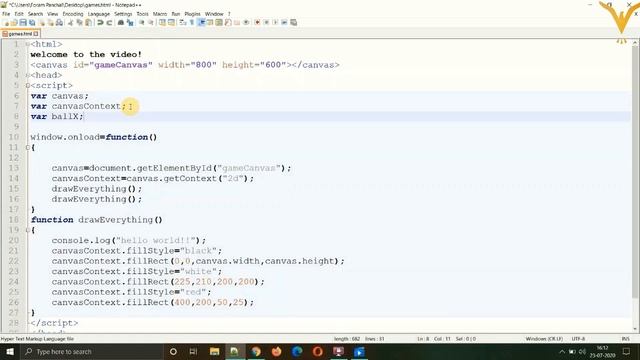The height and width of the screenshot is (360, 640).
Task: Open the Macro menu
Action: (x=160, y=14)
